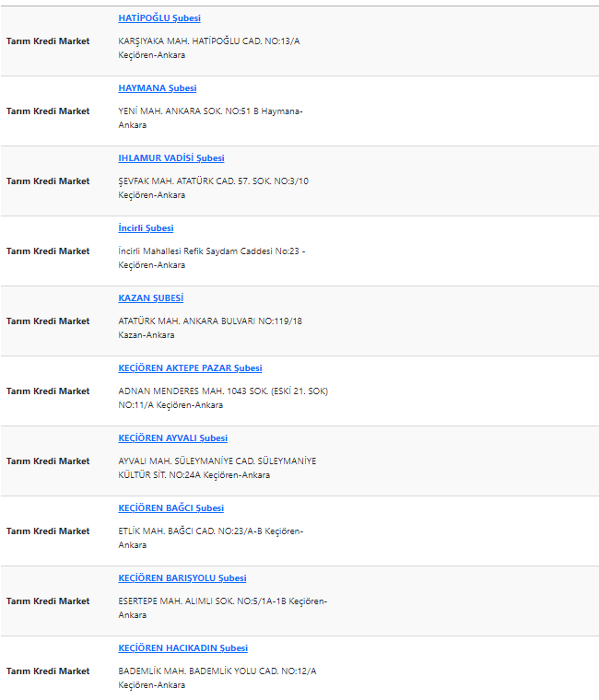
Task: Open the KAZAN ŞUBESİ link
Action: pyautogui.click(x=151, y=298)
